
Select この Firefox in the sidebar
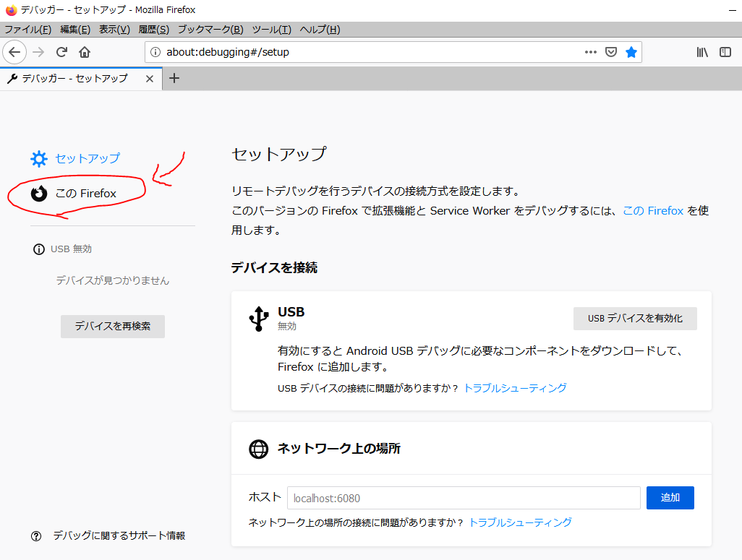point(85,194)
